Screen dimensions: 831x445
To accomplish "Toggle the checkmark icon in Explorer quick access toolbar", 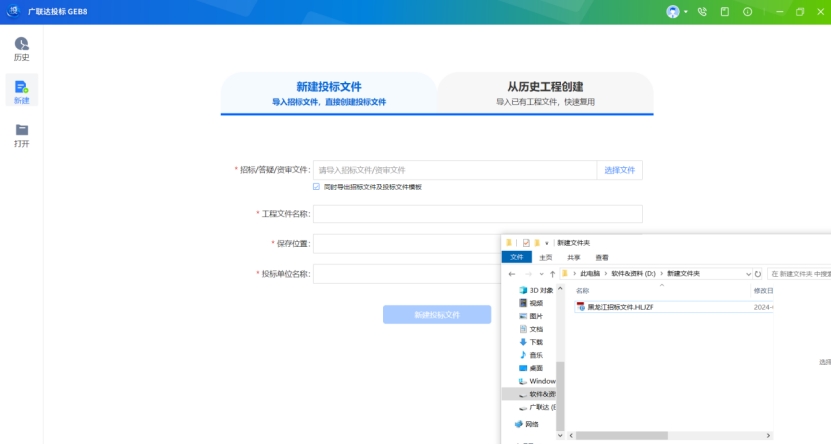I will click(526, 243).
